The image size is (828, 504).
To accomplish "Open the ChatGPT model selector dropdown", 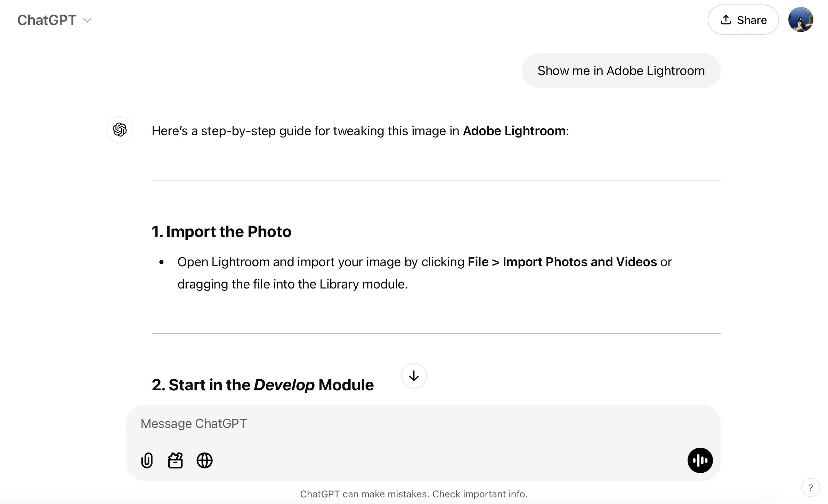I will [54, 20].
